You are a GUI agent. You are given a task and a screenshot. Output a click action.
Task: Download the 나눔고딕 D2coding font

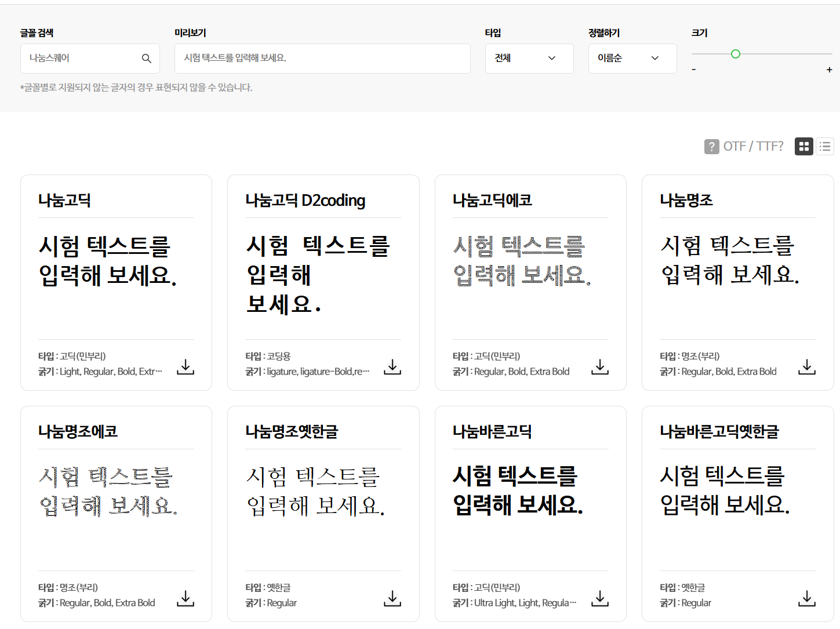tap(392, 367)
